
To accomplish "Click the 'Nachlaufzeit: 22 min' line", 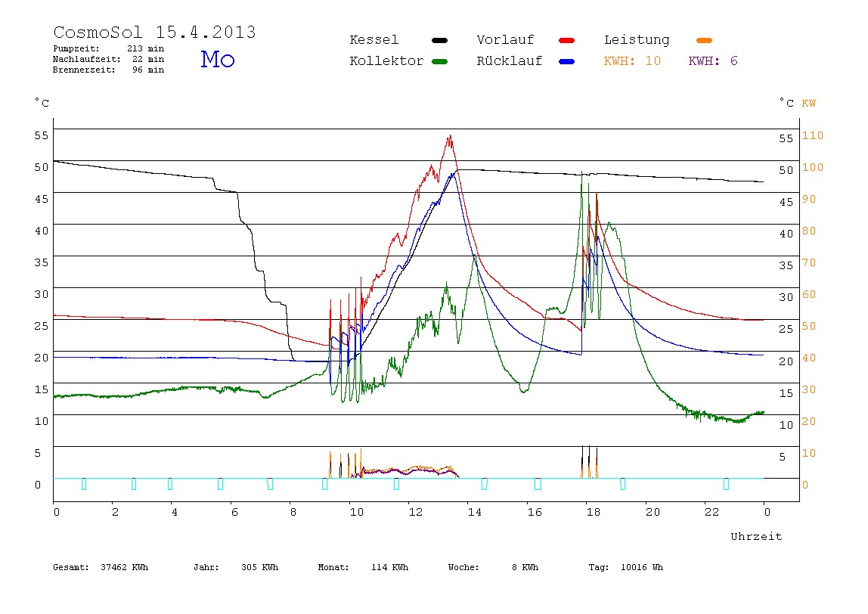I will [109, 59].
